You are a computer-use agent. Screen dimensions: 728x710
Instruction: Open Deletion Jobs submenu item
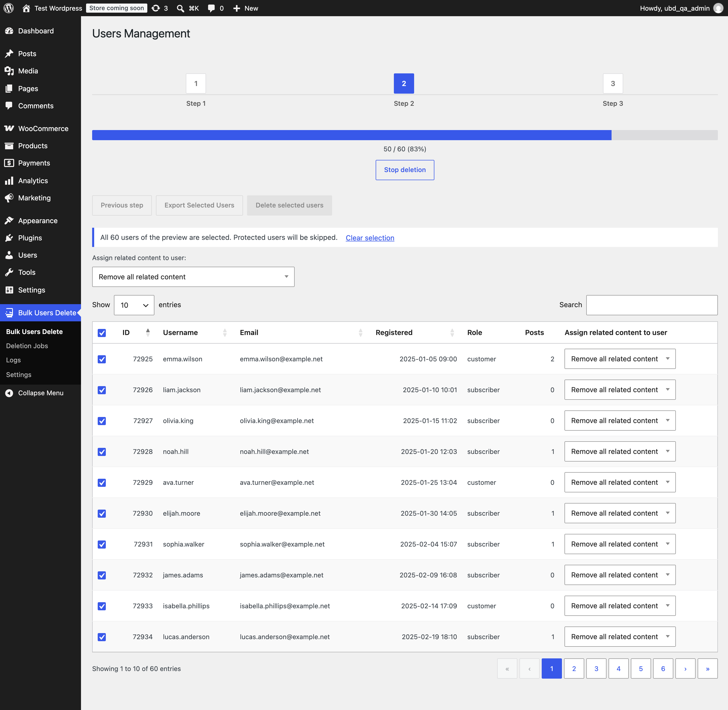pos(27,346)
